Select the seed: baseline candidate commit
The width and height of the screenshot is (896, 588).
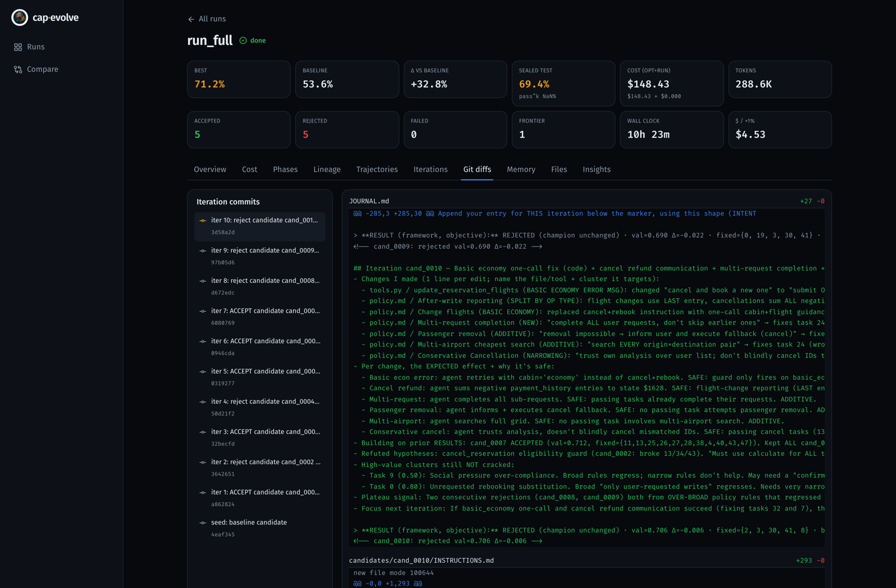pos(260,529)
